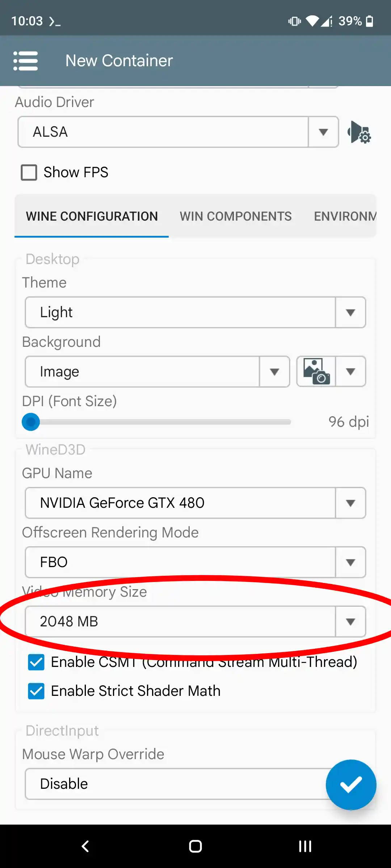Open the GPU Name dropdown
Screen dimensions: 391x868
click(x=195, y=503)
